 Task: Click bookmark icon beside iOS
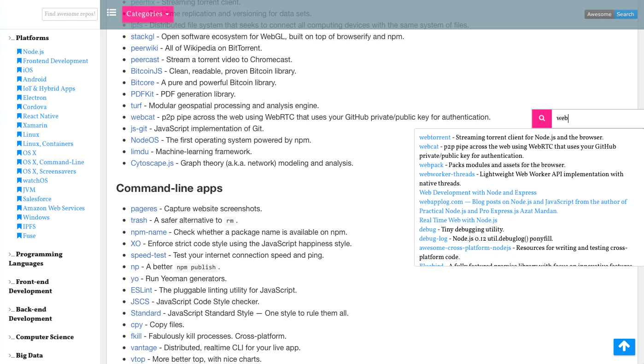click(x=19, y=70)
